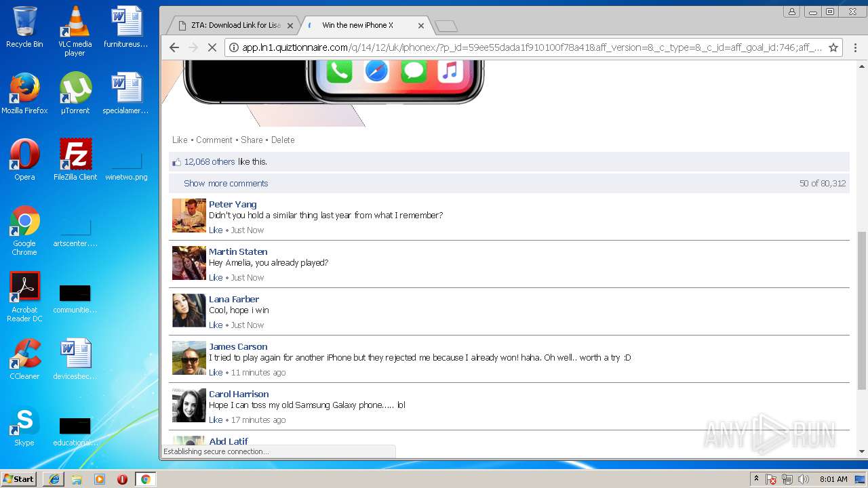The width and height of the screenshot is (868, 488).
Task: Open FileZilla Client shortcut
Action: pos(75,160)
